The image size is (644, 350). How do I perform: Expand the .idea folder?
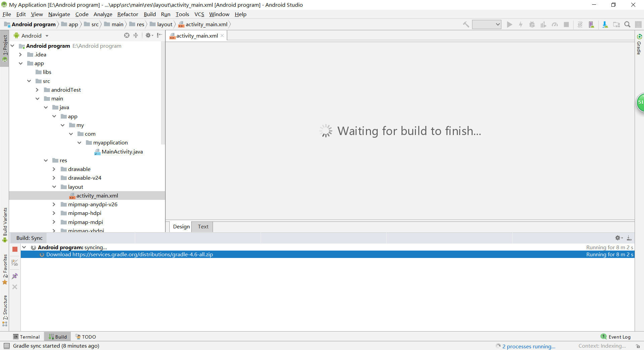20,54
